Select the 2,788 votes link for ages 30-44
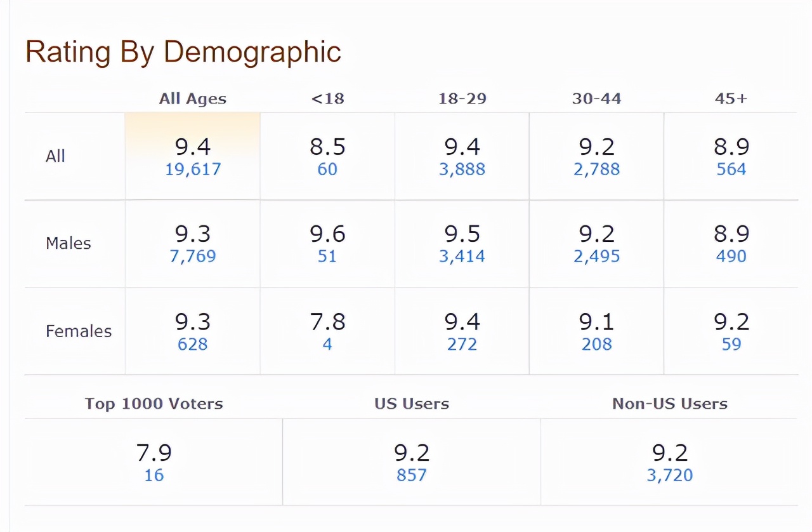 pos(596,170)
